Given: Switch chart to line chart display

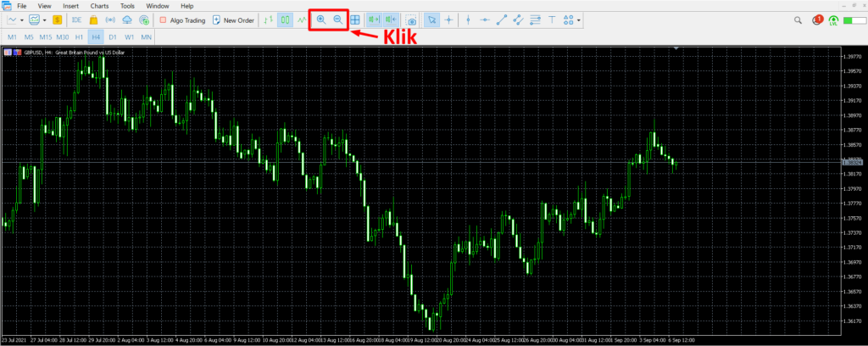Looking at the screenshot, I should 302,20.
